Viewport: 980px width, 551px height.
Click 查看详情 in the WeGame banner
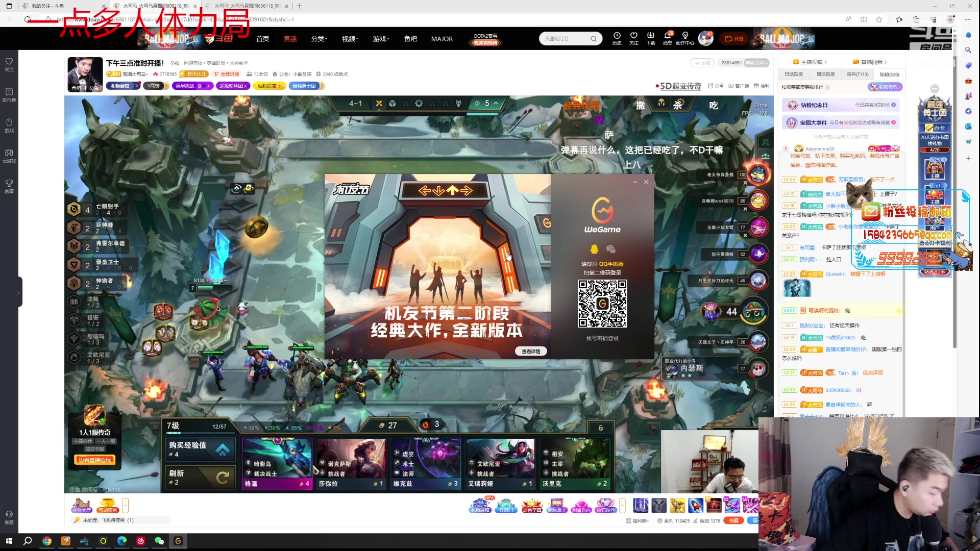coord(531,352)
